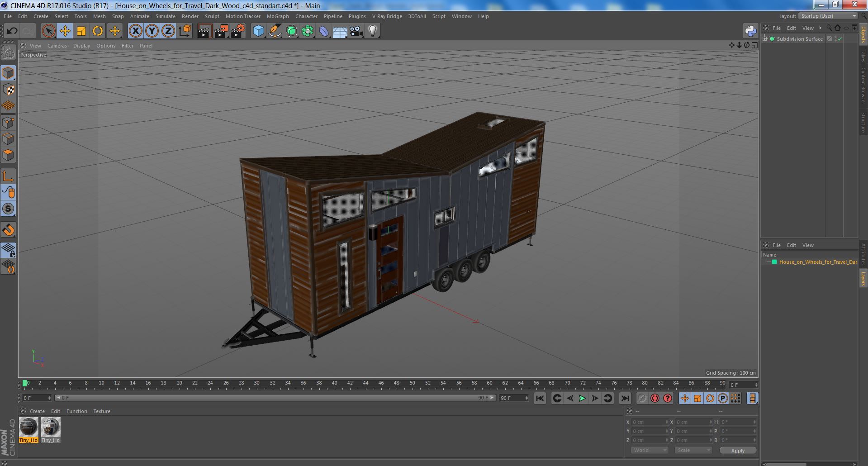Switch to the Structure side tab
The height and width of the screenshot is (466, 868).
pyautogui.click(x=863, y=122)
